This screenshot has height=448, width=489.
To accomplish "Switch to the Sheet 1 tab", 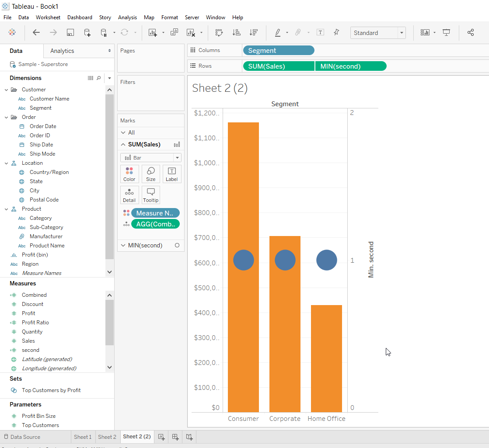I will tap(83, 437).
